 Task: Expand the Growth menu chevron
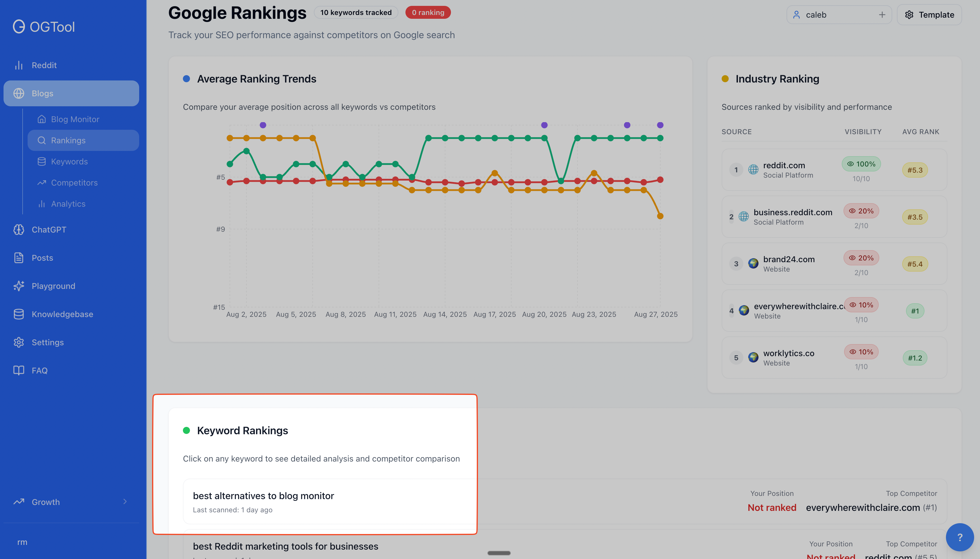tap(125, 501)
